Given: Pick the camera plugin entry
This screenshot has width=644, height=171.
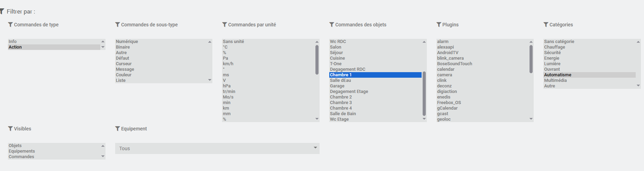Looking at the screenshot, I should click(x=444, y=75).
